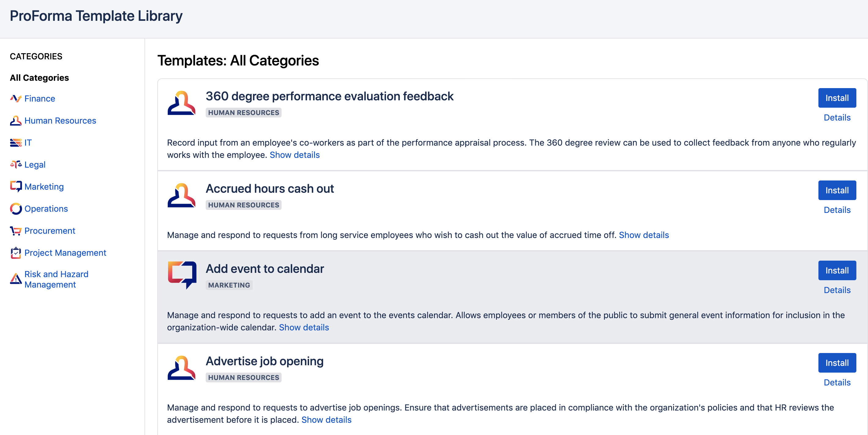Expand Show details for Advertise job opening
The width and height of the screenshot is (868, 435).
click(326, 420)
